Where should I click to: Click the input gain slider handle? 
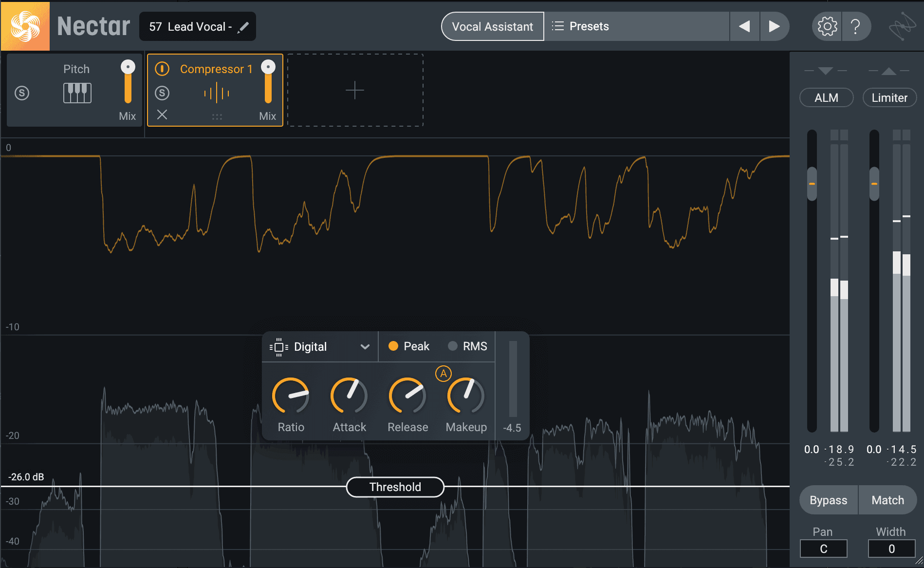point(812,184)
